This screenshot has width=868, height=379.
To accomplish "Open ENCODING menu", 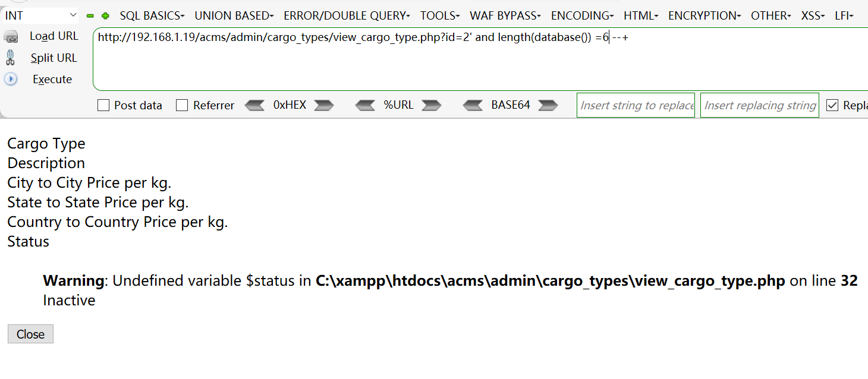I will click(x=583, y=15).
